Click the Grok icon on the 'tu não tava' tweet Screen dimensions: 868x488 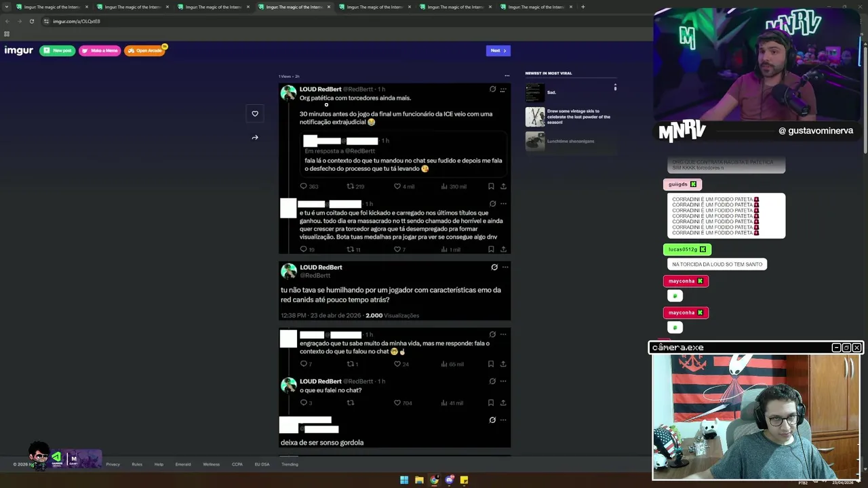point(494,268)
